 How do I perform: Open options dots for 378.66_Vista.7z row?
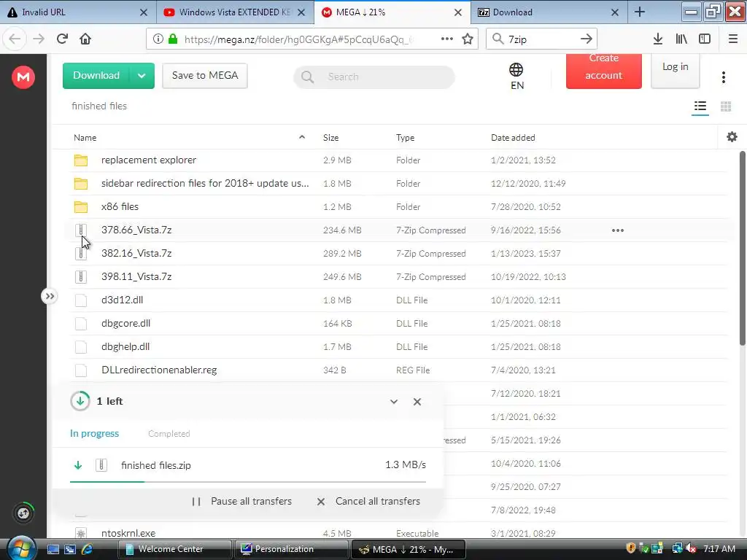coord(617,230)
